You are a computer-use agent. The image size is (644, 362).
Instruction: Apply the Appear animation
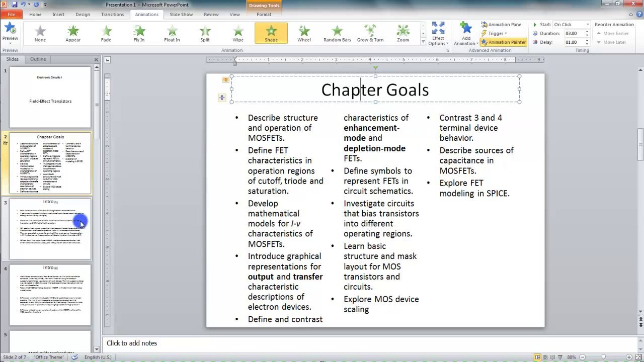(x=73, y=33)
